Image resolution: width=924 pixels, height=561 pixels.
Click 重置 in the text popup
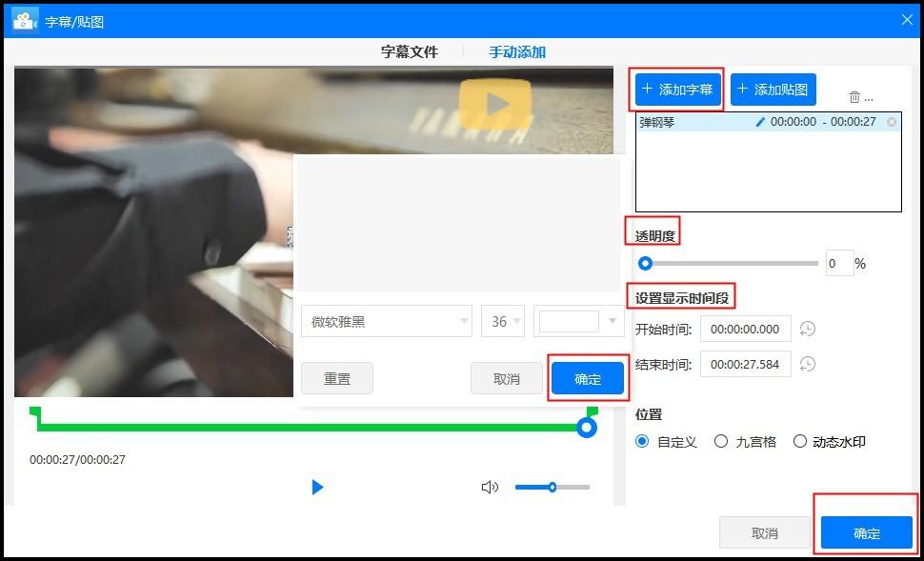click(337, 378)
